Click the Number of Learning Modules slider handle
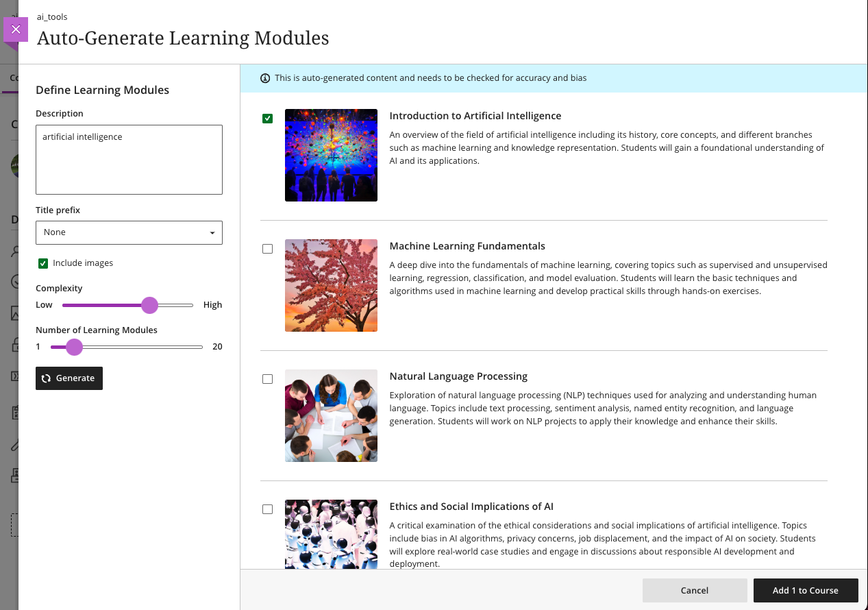Image resolution: width=868 pixels, height=610 pixels. pos(74,347)
